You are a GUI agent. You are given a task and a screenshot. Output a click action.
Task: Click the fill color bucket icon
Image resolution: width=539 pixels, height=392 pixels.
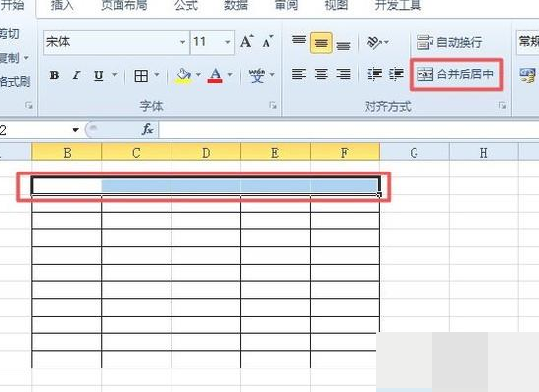pyautogui.click(x=183, y=75)
